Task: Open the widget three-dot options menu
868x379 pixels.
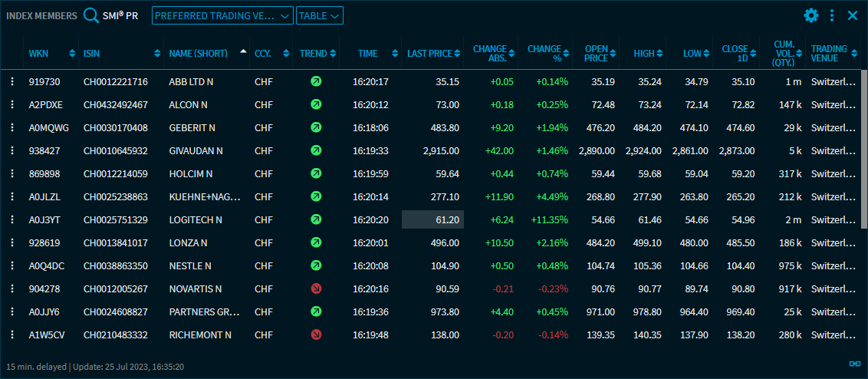Action: coord(832,15)
